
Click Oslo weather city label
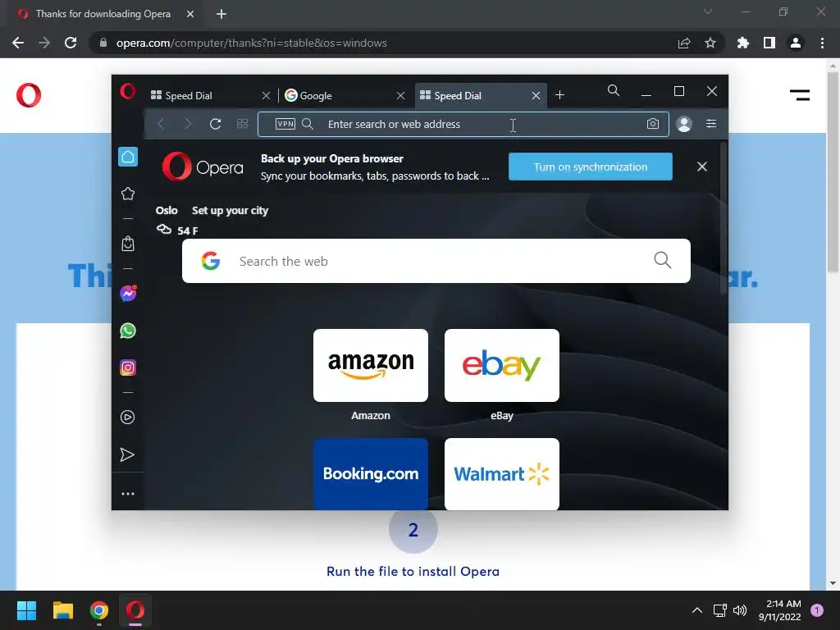pos(166,211)
